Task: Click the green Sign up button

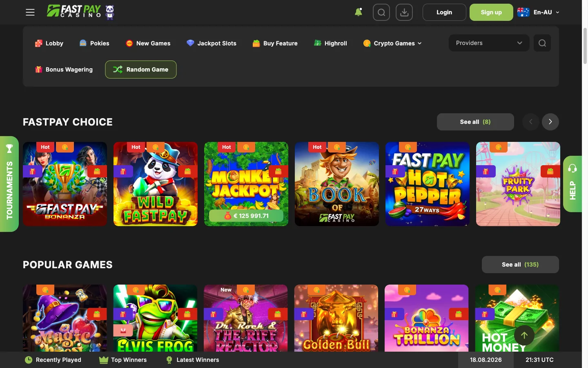Action: pos(491,12)
